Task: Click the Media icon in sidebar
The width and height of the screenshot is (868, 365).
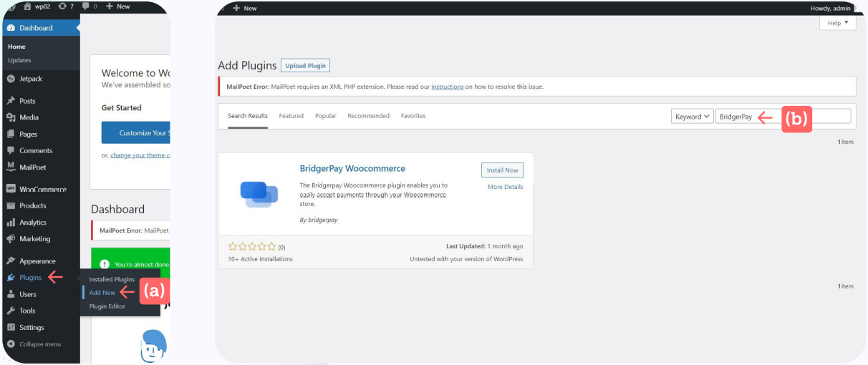Action: click(11, 117)
